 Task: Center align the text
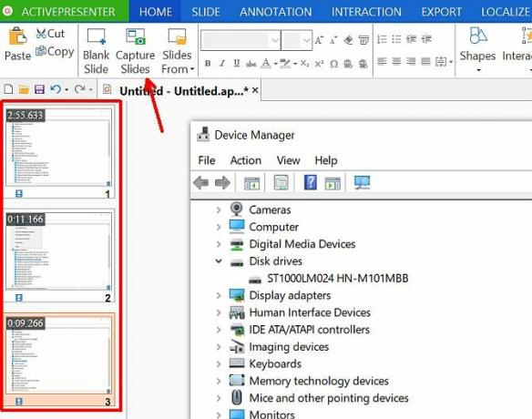[396, 61]
